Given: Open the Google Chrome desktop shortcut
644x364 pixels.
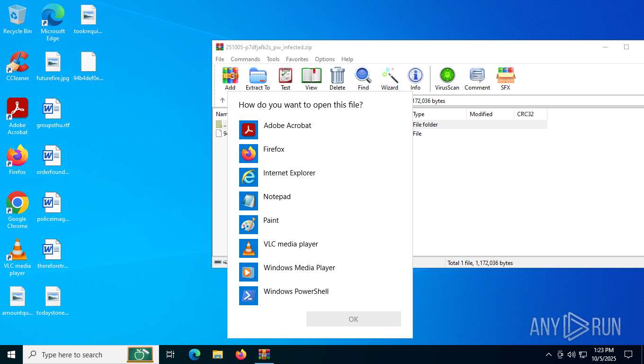Looking at the screenshot, I should (x=18, y=210).
